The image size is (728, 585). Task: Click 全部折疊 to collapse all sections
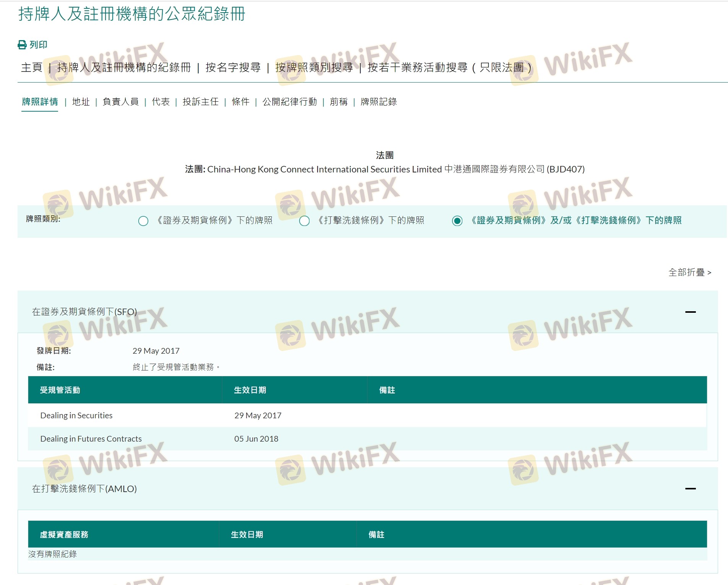(x=690, y=272)
